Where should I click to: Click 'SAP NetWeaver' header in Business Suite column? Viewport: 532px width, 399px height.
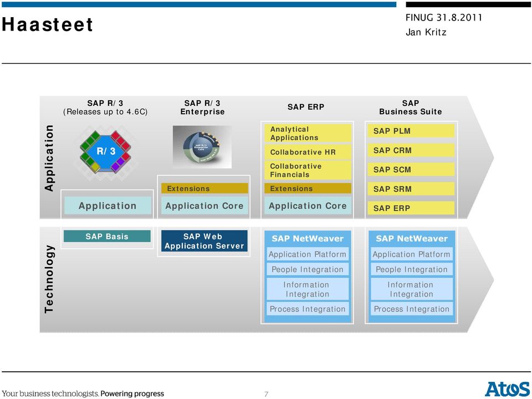pyautogui.click(x=412, y=238)
